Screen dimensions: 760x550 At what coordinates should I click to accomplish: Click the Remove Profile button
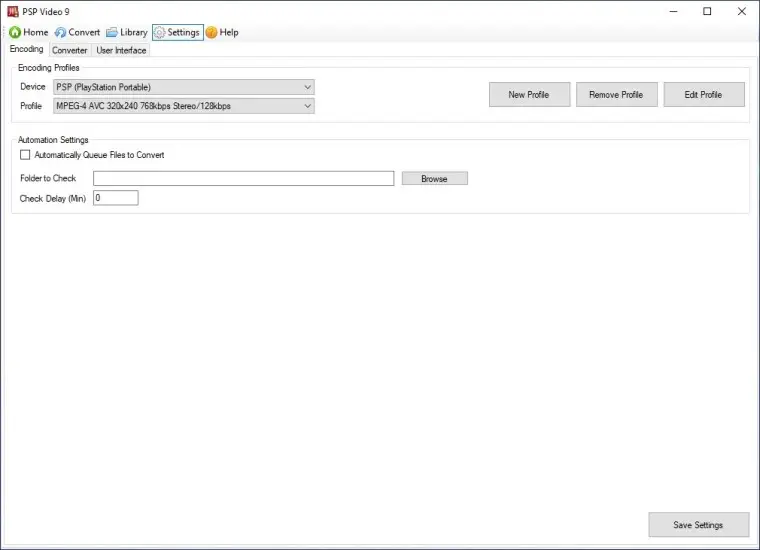pos(616,95)
